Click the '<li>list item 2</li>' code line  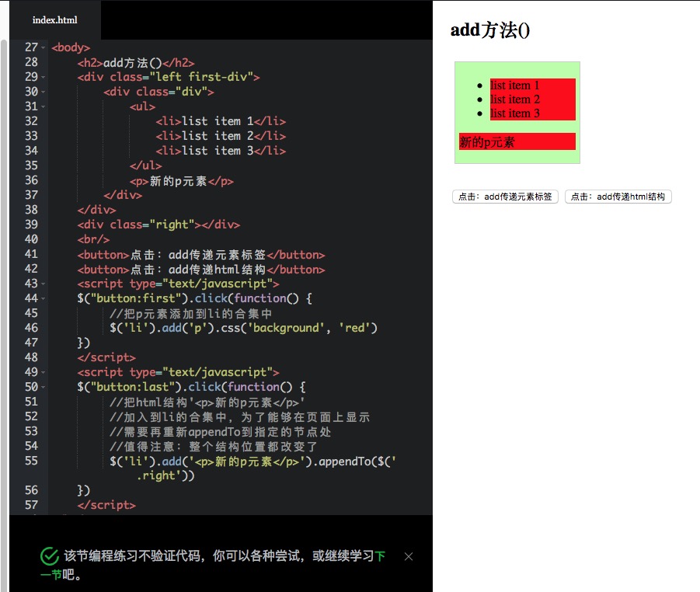click(x=221, y=136)
